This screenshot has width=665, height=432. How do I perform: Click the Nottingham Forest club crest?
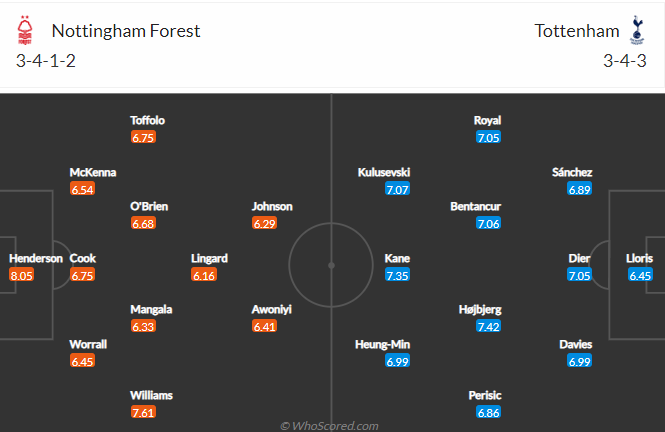[x=25, y=31]
